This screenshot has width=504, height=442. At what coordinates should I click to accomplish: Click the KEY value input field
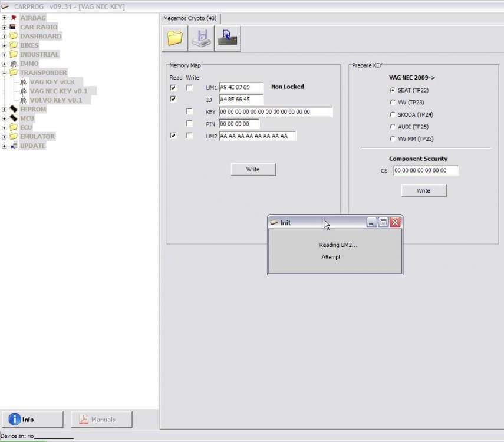275,112
